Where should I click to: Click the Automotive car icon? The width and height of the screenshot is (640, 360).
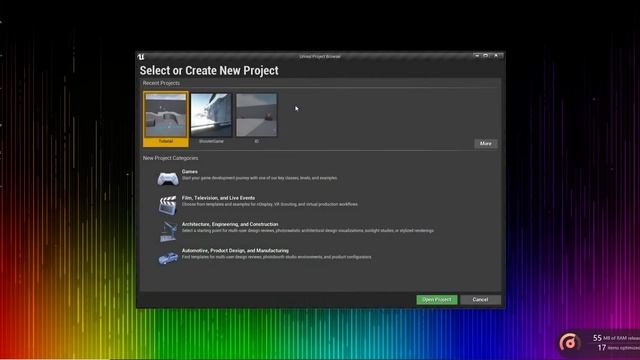[x=168, y=258]
